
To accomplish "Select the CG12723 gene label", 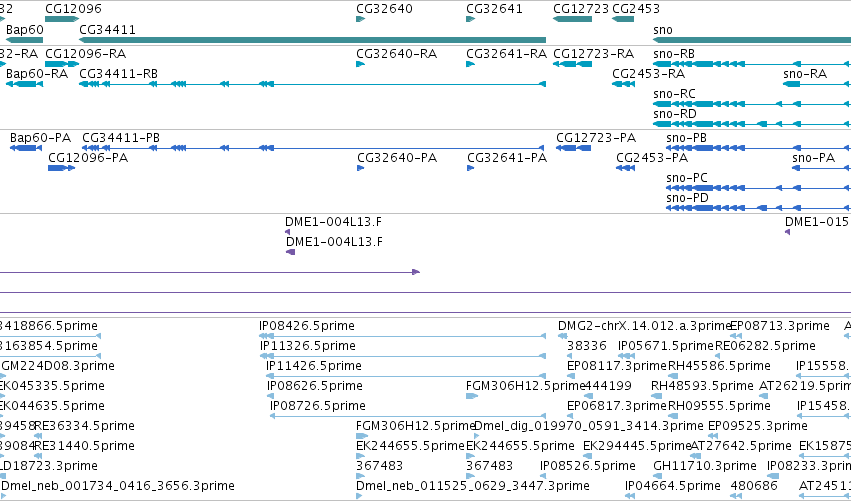I will [581, 9].
